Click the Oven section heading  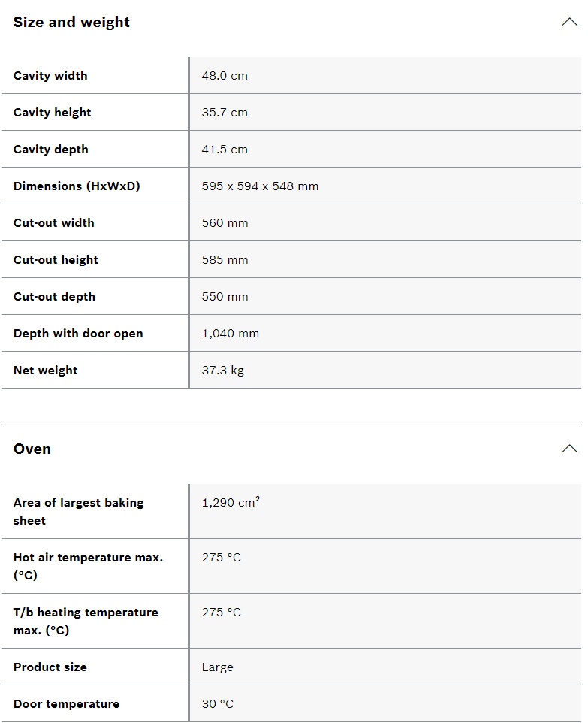(x=32, y=449)
